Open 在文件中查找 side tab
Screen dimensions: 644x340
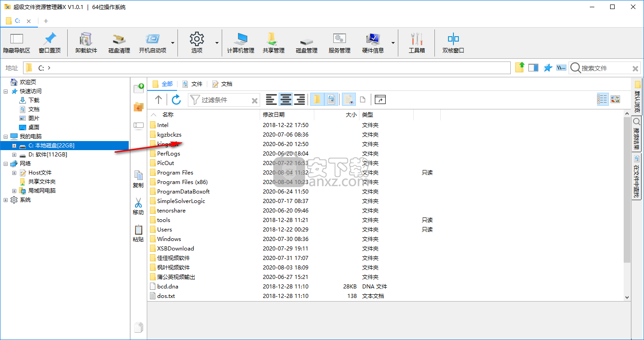(x=636, y=177)
